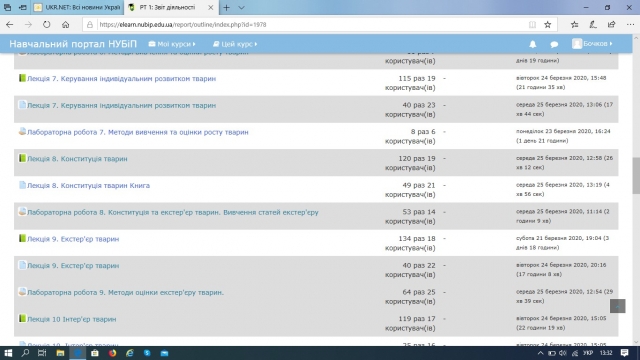This screenshot has height=360, width=640.
Task: Share this page icon
Action: coord(611,24)
